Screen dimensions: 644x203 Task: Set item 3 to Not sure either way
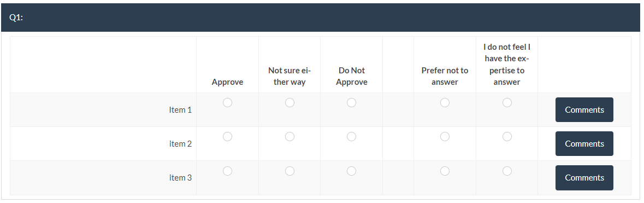click(289, 171)
